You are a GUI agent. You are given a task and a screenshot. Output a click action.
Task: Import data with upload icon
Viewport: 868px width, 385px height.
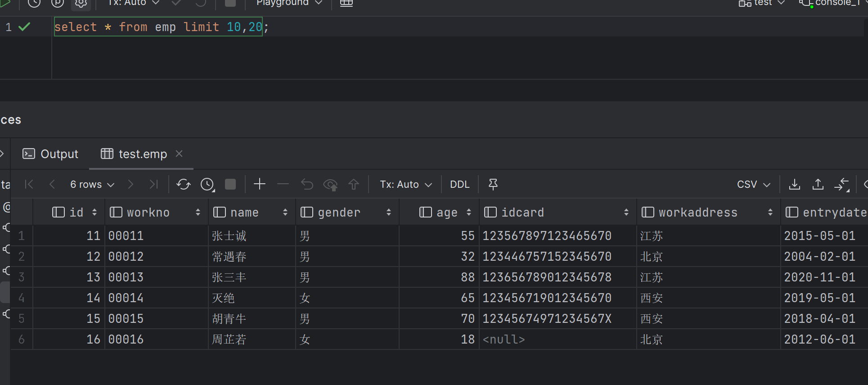(x=818, y=184)
